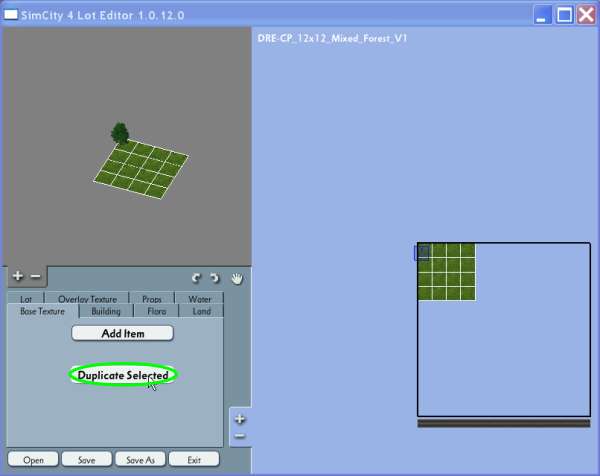Screen dimensions: 600x476
Task: Click the lot name DRE-CP_12x12_Mixed_Forest_V1
Action: pyautogui.click(x=333, y=38)
